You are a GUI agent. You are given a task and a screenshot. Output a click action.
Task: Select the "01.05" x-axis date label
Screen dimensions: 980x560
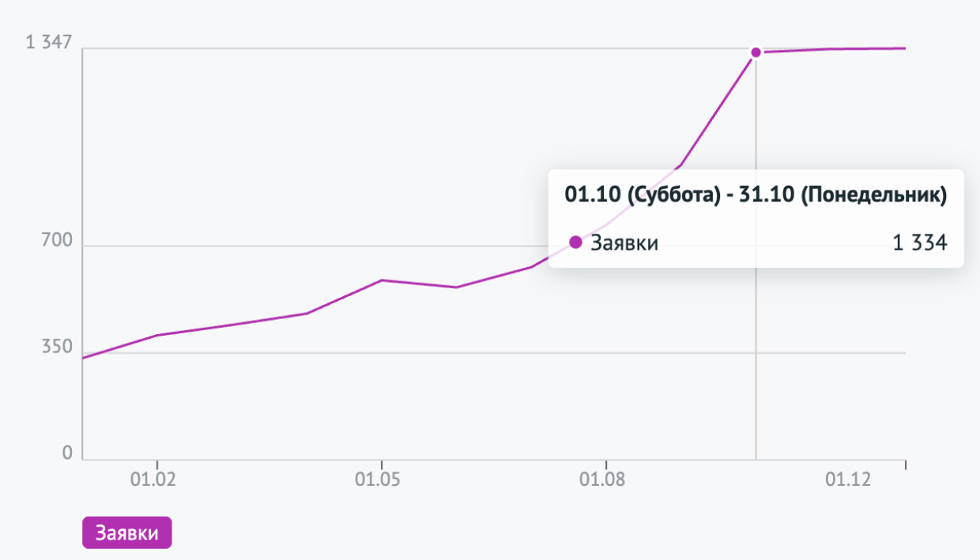click(x=382, y=479)
